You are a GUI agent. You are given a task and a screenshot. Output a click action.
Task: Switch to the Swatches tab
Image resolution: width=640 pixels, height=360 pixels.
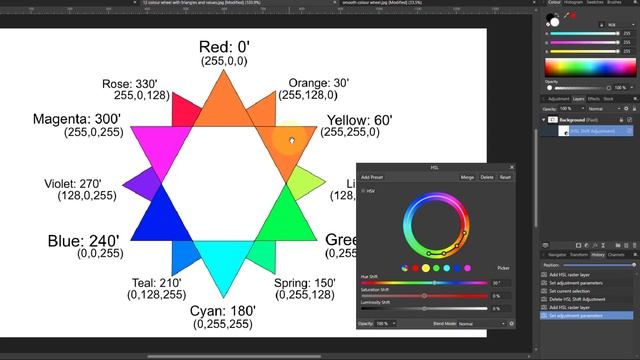595,2
